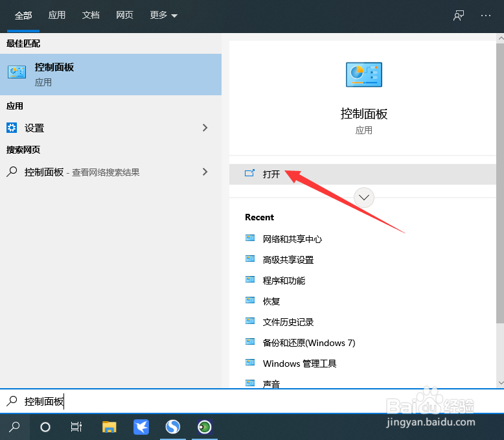Click the icon beside Windows 管理工具
Image resolution: width=504 pixels, height=440 pixels.
click(250, 362)
